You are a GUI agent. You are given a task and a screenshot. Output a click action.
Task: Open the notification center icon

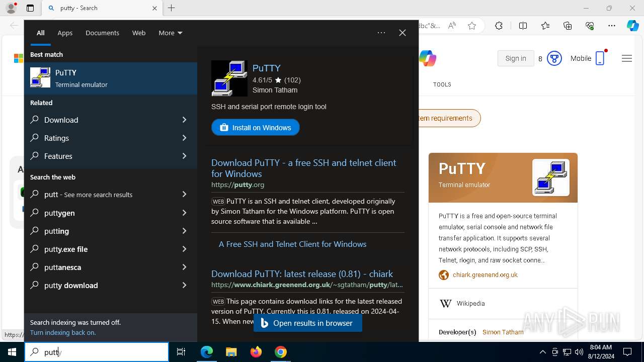tap(627, 352)
